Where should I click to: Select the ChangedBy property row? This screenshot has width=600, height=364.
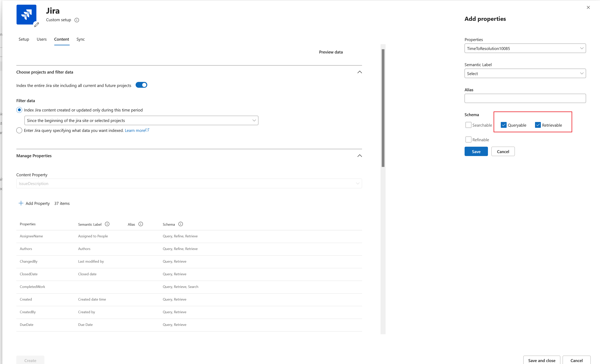(x=189, y=261)
